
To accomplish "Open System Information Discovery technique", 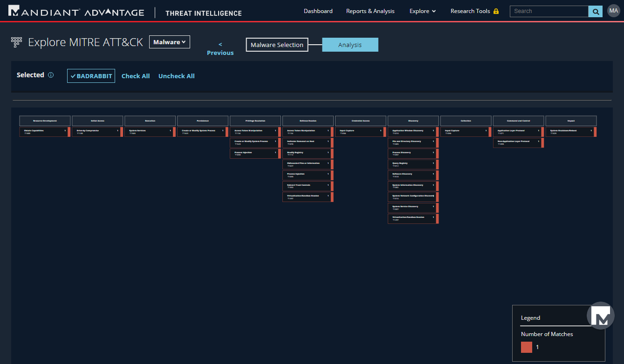I will 413,186.
